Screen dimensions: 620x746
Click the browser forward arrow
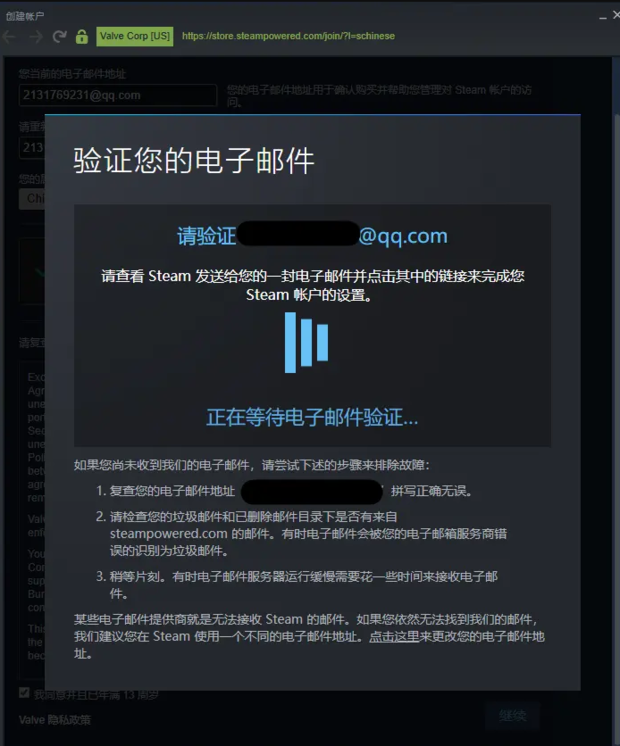point(36,37)
